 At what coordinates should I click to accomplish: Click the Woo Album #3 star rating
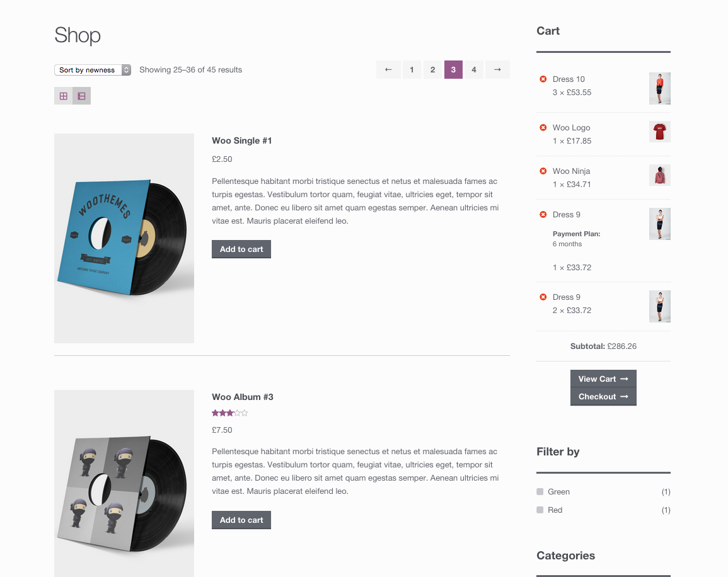coord(230,413)
